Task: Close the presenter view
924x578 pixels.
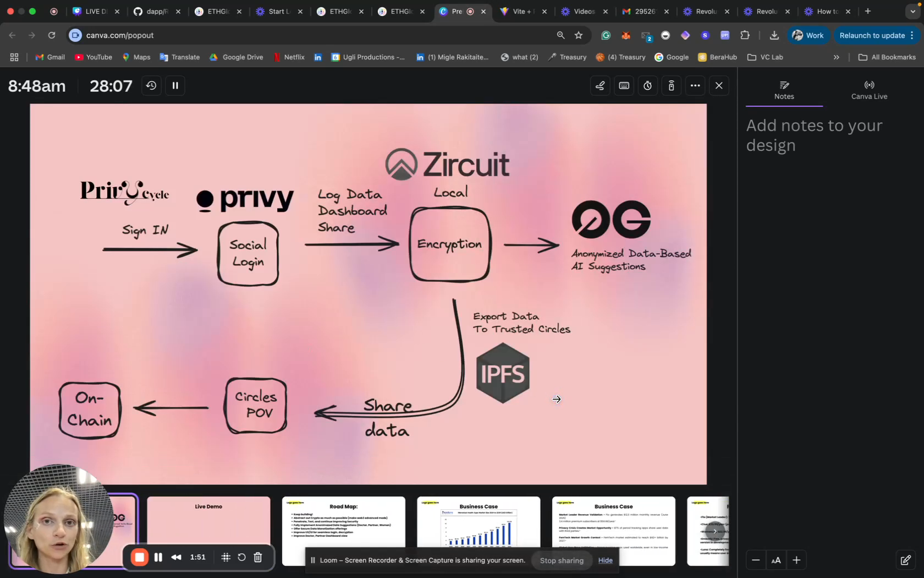Action: [x=719, y=85]
